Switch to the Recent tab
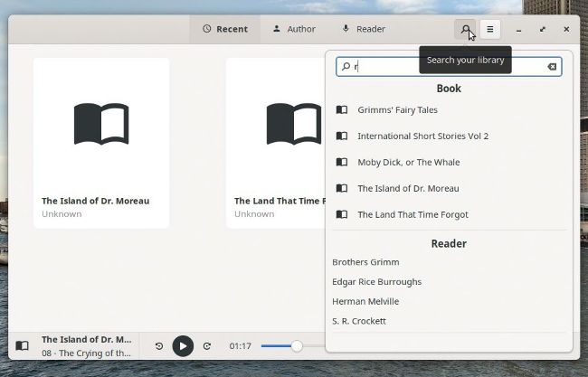 225,29
